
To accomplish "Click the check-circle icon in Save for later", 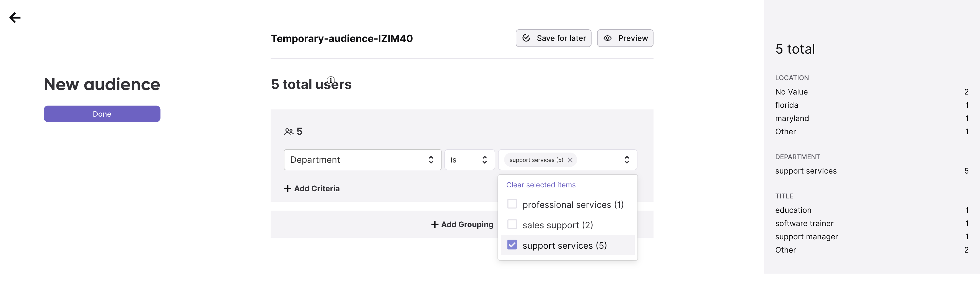I will (x=526, y=38).
